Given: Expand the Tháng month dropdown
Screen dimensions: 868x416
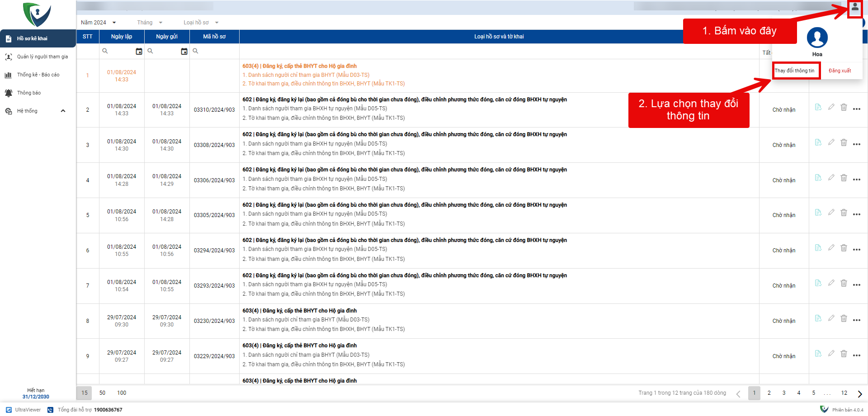Looking at the screenshot, I should coord(150,23).
